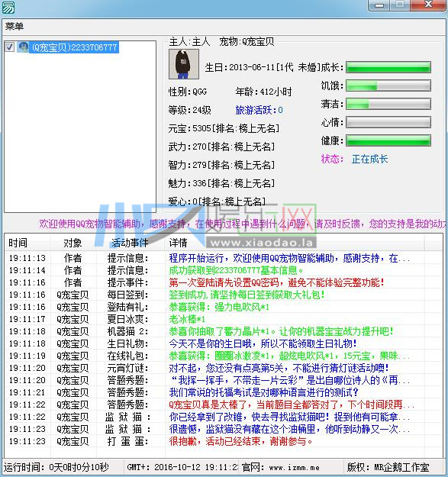Select the 在线礼包 恭喜获得 log row
This screenshot has height=477, width=448.
pos(224,356)
